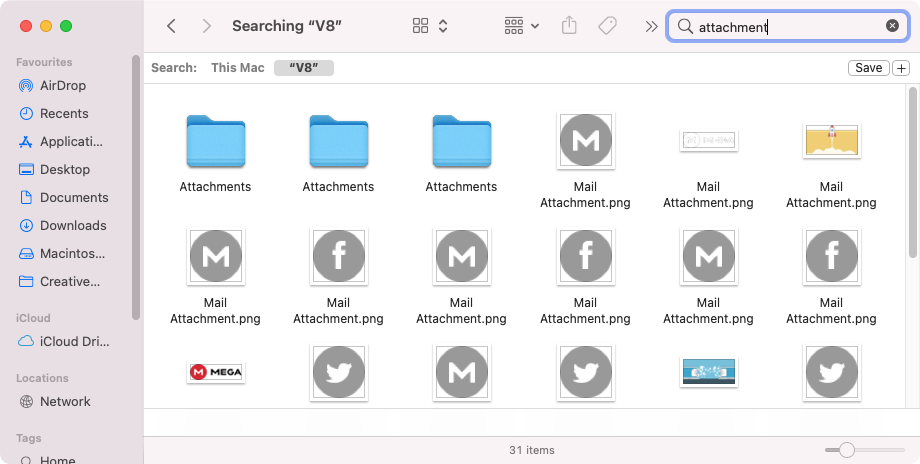Open Desktop in the sidebar
This screenshot has height=464, width=920.
[x=64, y=170]
